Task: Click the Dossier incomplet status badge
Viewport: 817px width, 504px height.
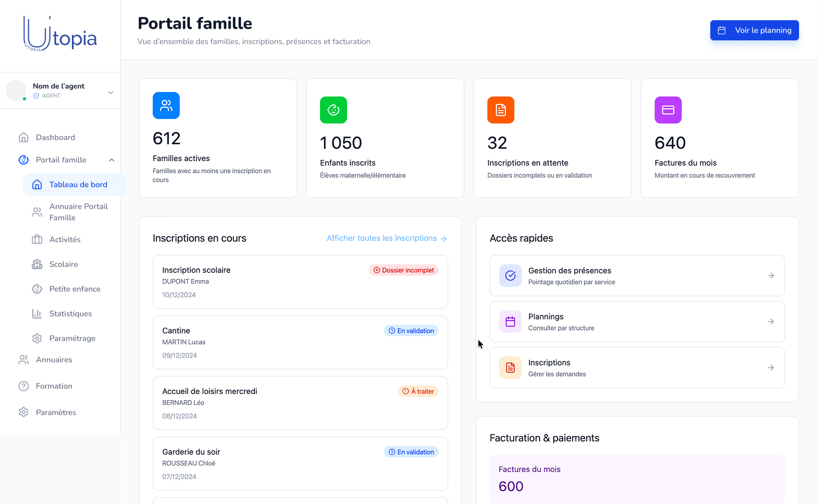Action: tap(404, 270)
